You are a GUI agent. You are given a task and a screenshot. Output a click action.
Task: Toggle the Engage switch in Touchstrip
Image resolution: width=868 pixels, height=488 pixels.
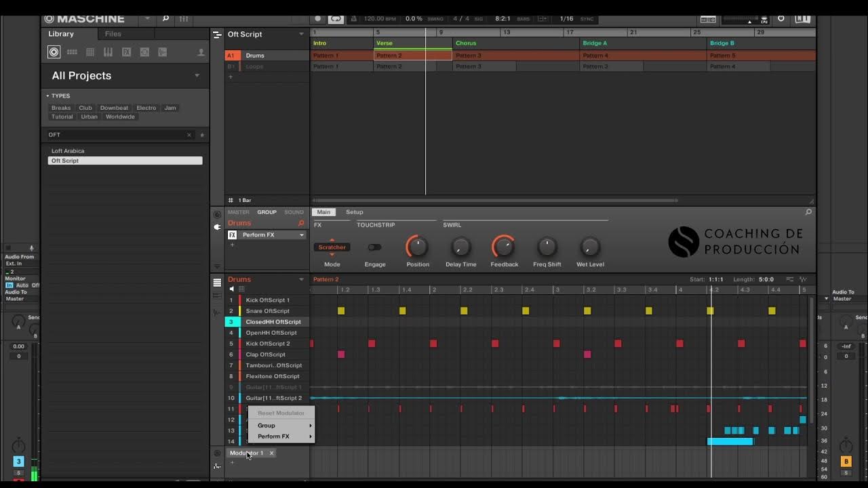[x=374, y=247]
